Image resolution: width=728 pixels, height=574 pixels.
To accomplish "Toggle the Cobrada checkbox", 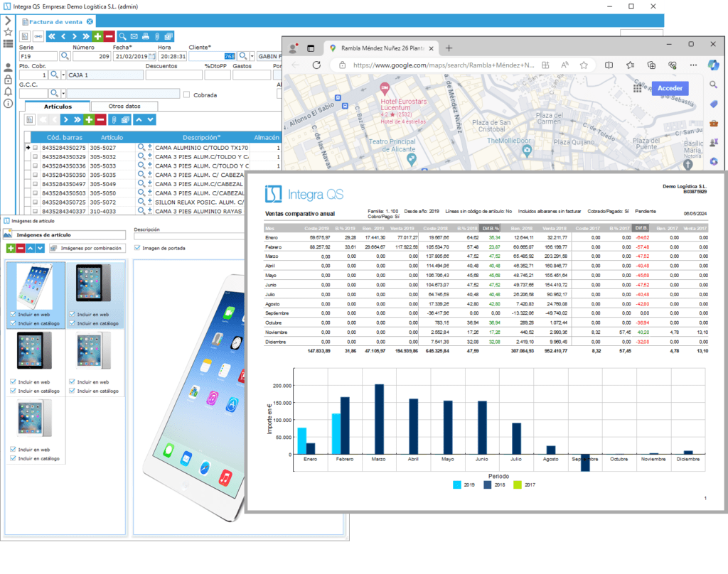I will tap(187, 94).
